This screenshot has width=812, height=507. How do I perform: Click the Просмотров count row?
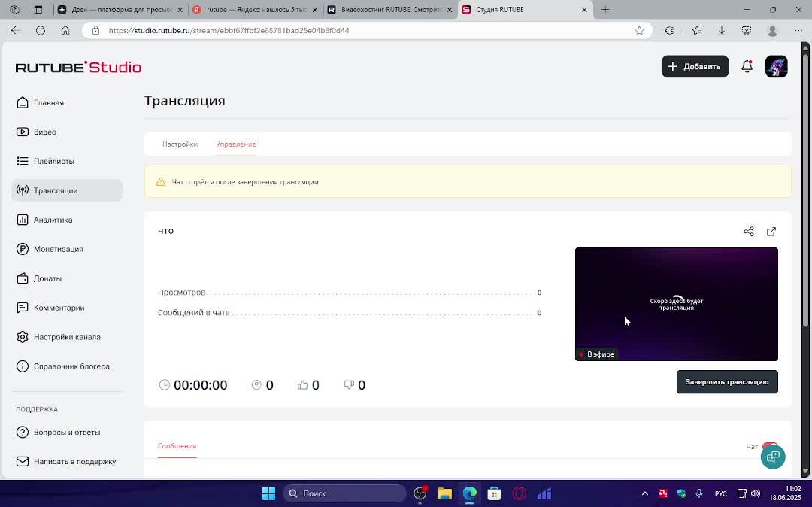click(x=350, y=293)
